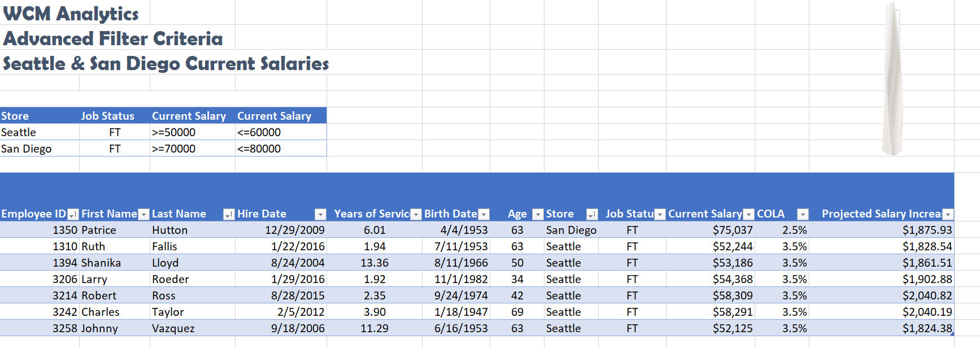
Task: Open the Hire Date filter dropdown
Action: 320,214
